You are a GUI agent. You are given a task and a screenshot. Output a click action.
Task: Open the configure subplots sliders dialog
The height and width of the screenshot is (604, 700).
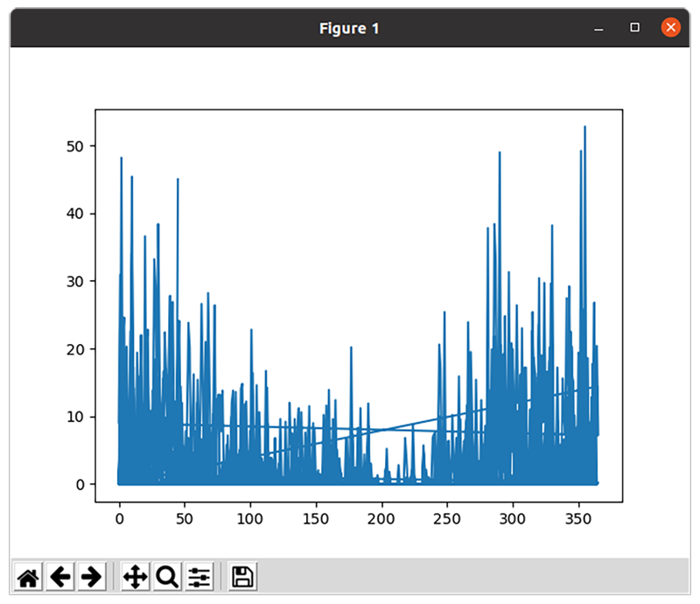[198, 576]
